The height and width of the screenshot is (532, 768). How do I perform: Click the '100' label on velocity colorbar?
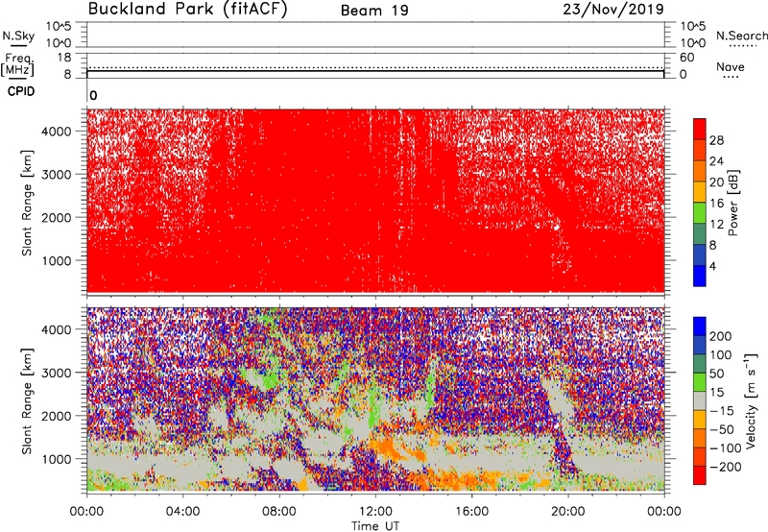721,355
